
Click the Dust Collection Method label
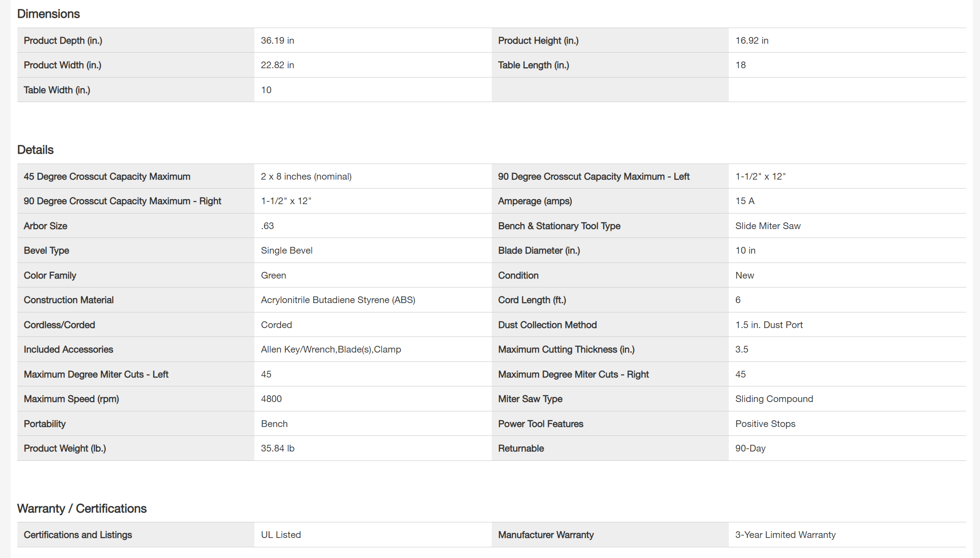point(547,325)
